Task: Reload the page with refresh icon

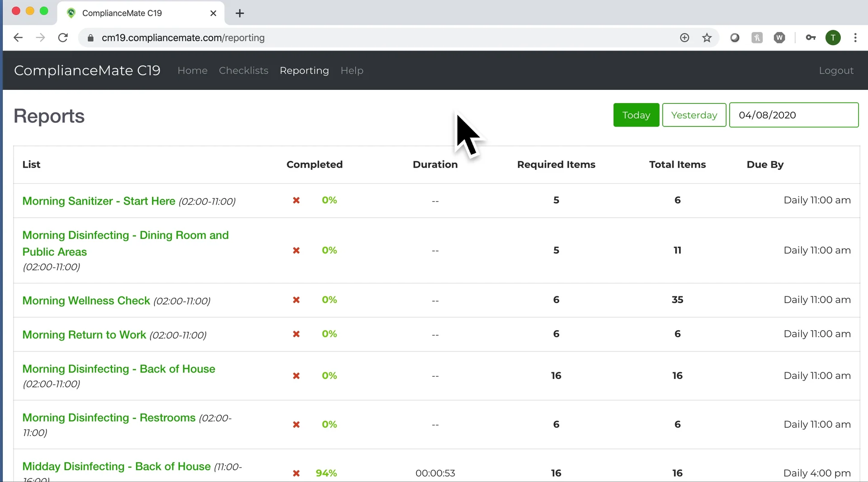Action: point(63,38)
